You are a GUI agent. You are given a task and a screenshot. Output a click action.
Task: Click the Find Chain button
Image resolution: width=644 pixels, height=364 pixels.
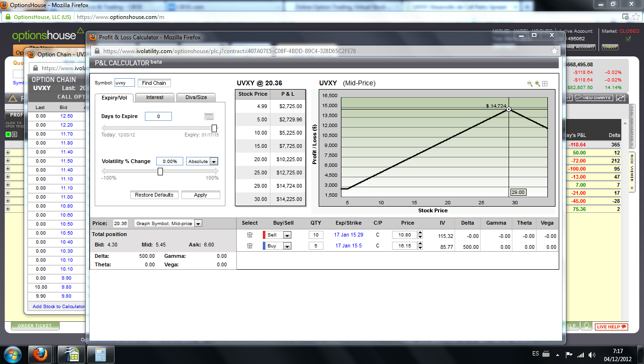click(154, 83)
